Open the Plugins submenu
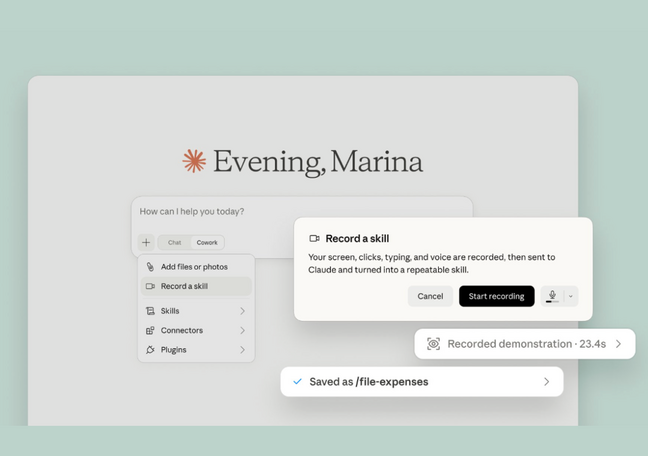The height and width of the screenshot is (456, 648). click(196, 350)
